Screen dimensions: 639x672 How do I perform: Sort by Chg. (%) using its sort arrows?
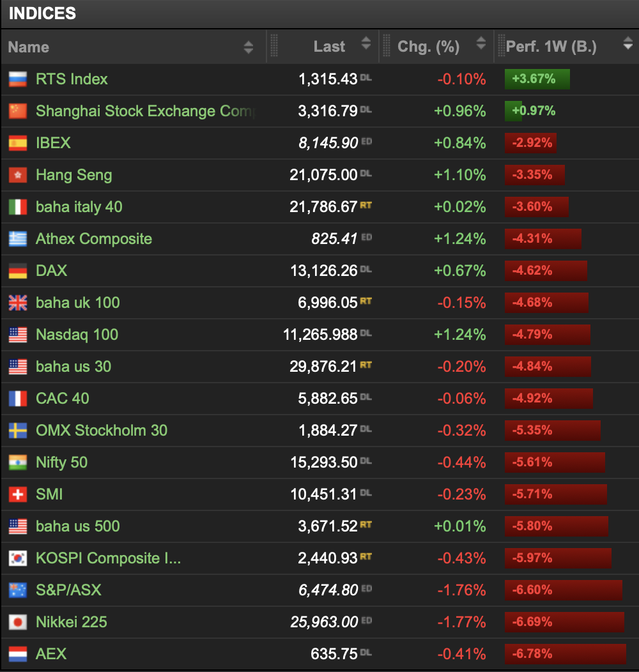click(x=481, y=43)
